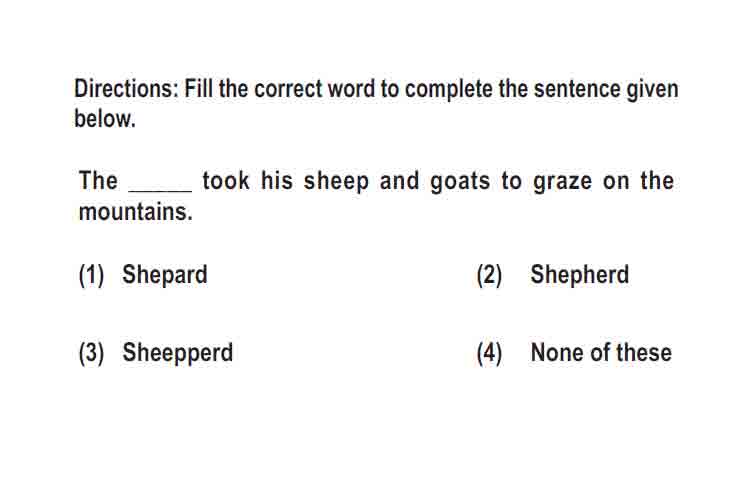Click the word Directions: in the heading
Screen dimensions: 750x500
pyautogui.click(x=126, y=89)
